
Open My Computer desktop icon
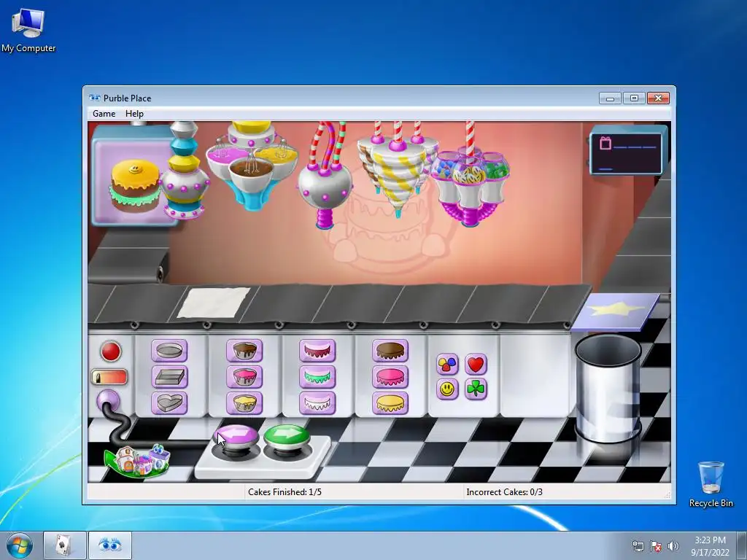pos(28,30)
